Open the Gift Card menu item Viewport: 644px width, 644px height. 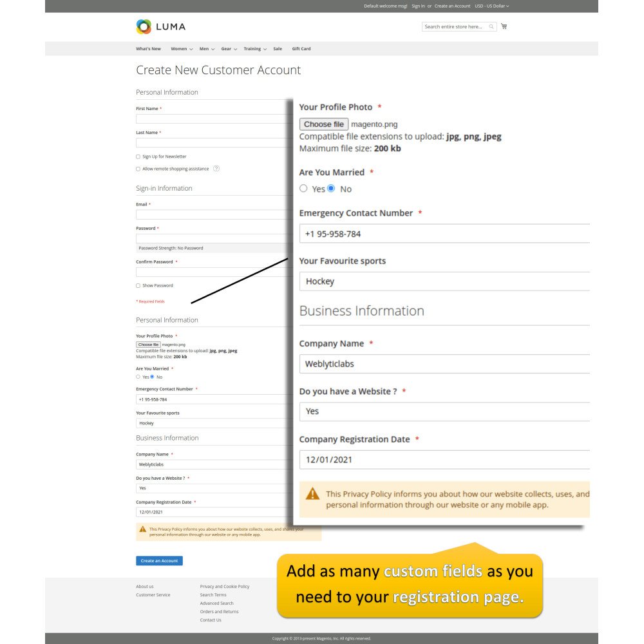pyautogui.click(x=301, y=49)
